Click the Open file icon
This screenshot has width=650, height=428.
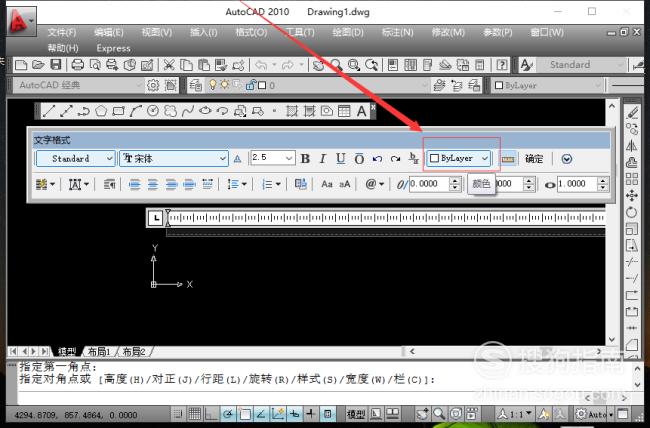[38, 65]
